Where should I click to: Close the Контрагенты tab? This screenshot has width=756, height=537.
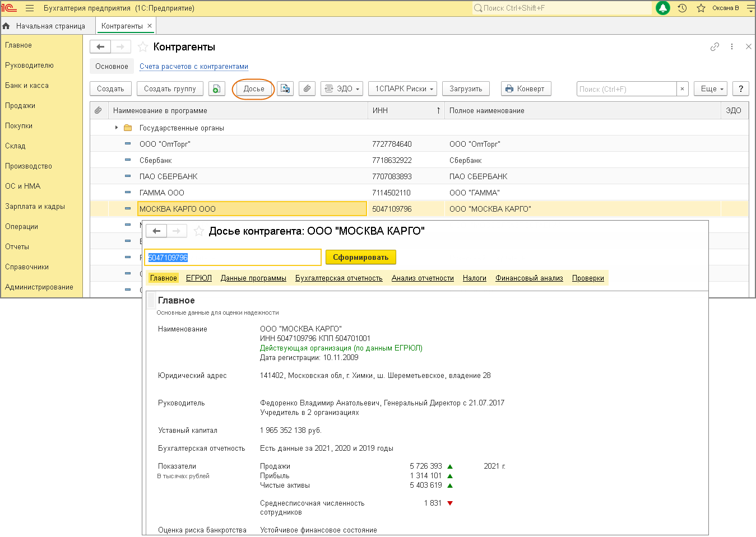(x=150, y=26)
